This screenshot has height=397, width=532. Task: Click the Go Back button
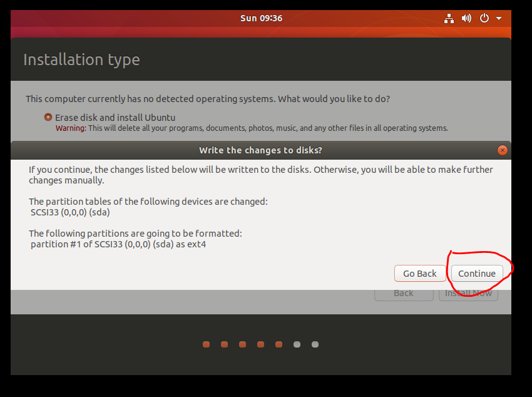pyautogui.click(x=420, y=274)
